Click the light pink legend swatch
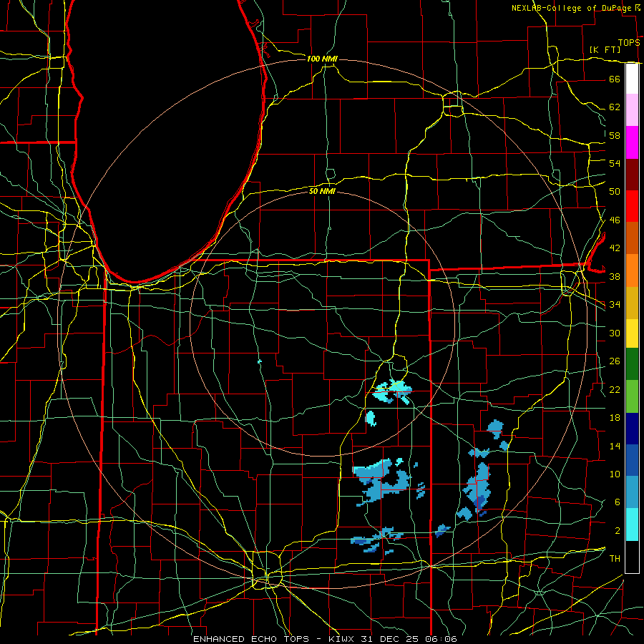Image resolution: width=644 pixels, height=644 pixels. [632, 110]
